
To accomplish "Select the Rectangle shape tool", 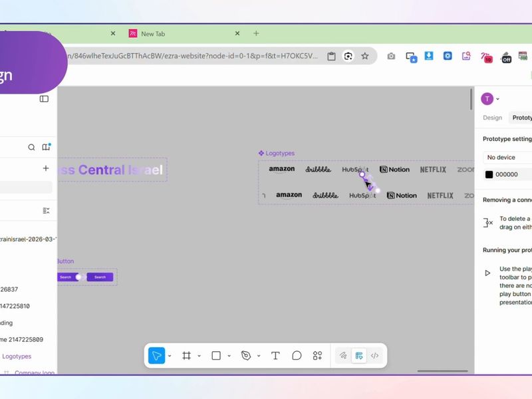I will click(x=216, y=356).
